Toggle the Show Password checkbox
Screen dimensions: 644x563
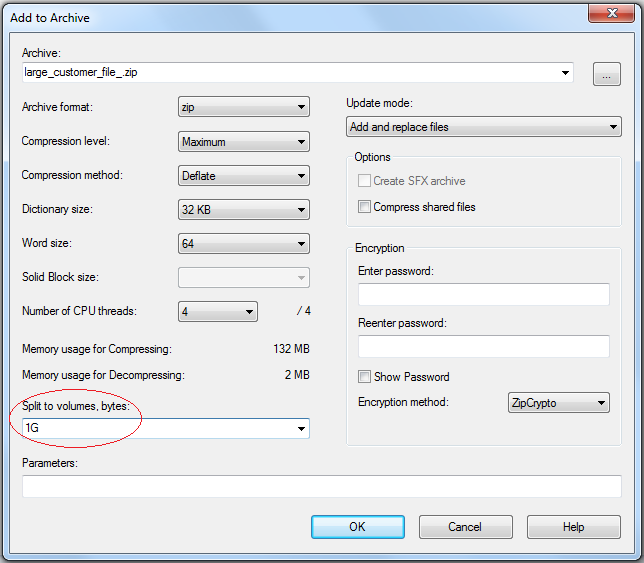pos(364,377)
